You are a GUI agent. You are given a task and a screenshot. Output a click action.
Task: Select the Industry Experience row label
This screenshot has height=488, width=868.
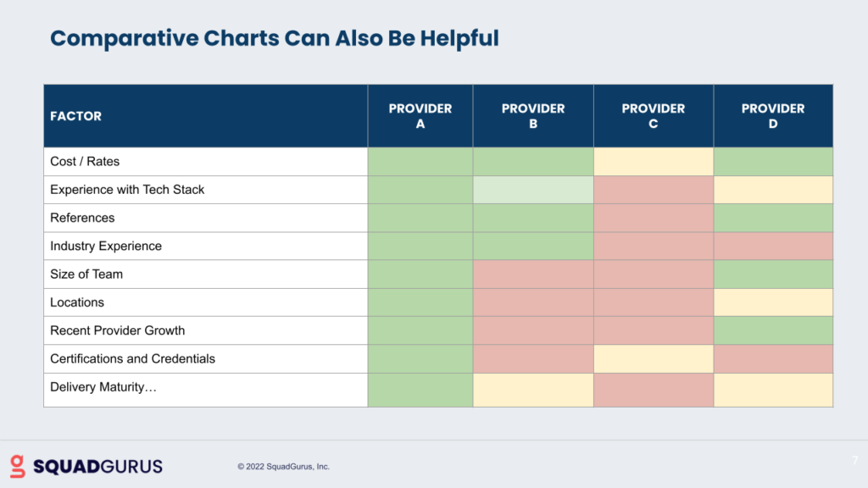coord(106,246)
